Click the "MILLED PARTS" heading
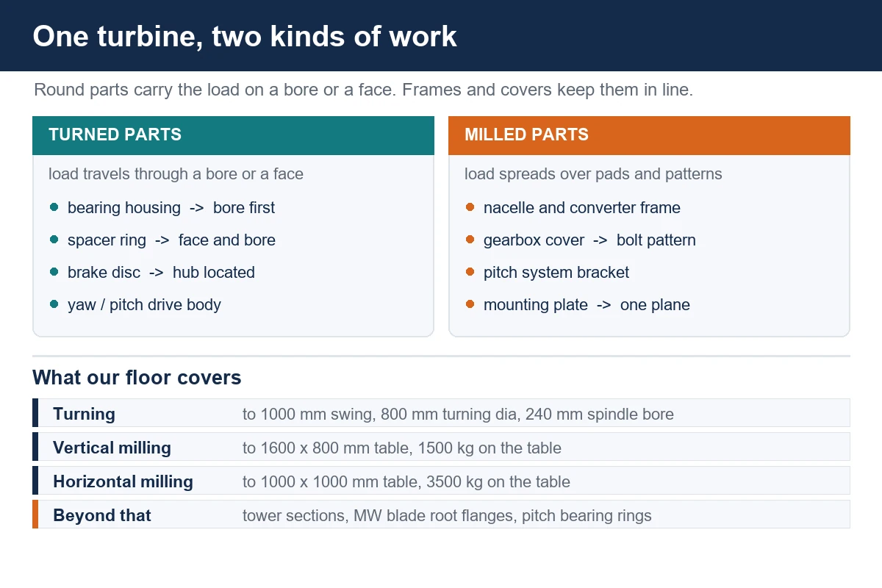Screen dimensions: 882x588 tap(526, 135)
